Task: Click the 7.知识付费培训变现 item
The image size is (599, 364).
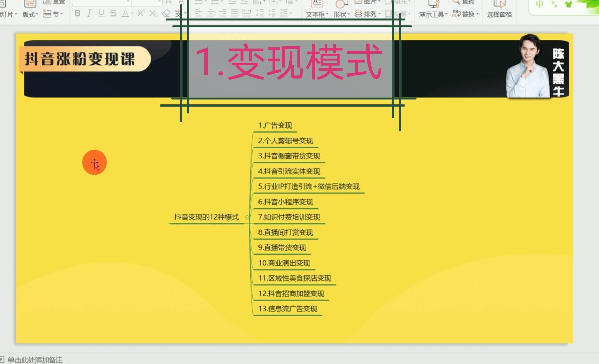Action: [289, 217]
